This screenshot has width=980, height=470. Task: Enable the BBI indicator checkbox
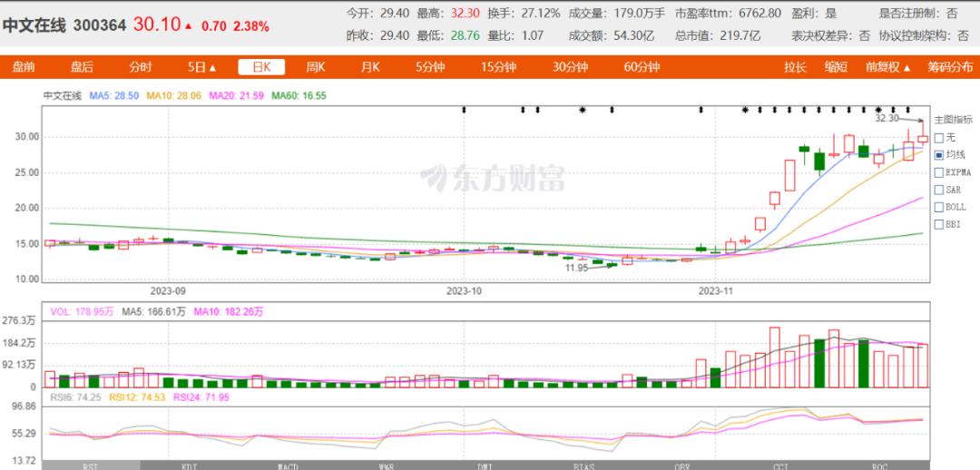point(939,224)
